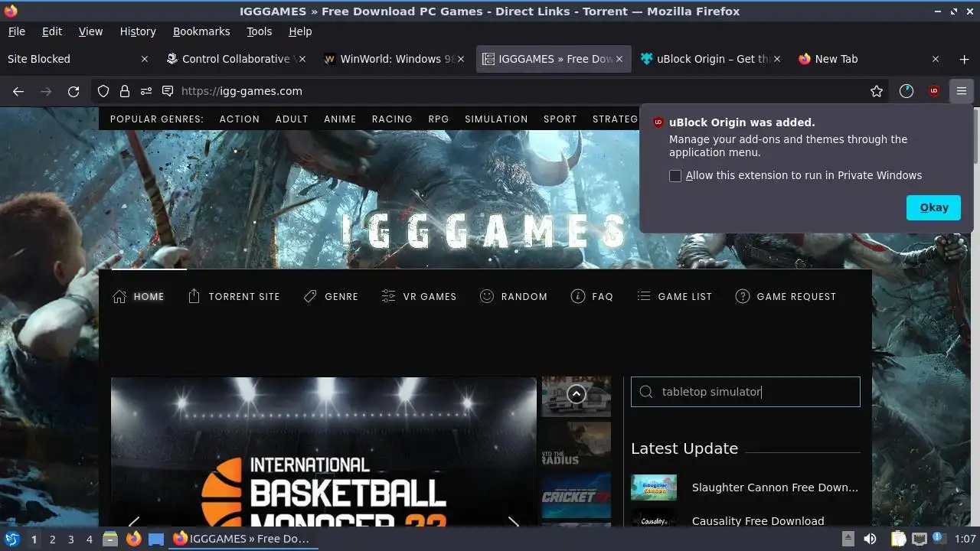
Task: Switch to the uBlock Origin tab
Action: tap(710, 59)
